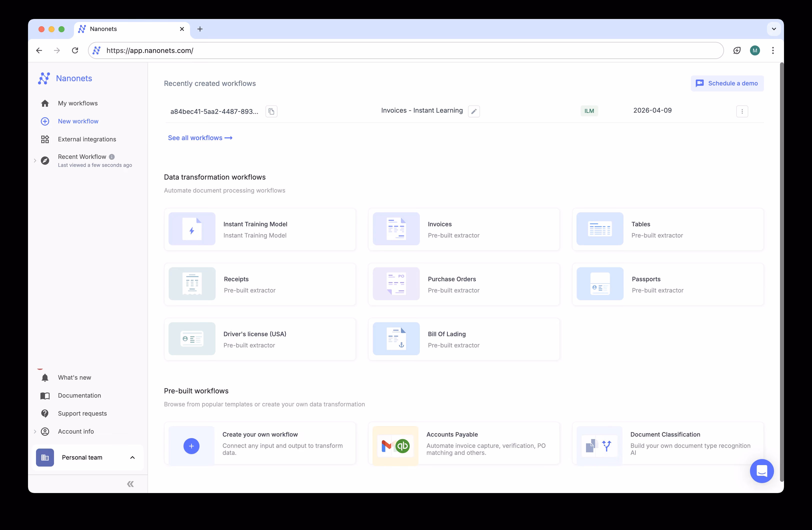Open the chat support bubble
The height and width of the screenshot is (530, 812).
(x=762, y=471)
